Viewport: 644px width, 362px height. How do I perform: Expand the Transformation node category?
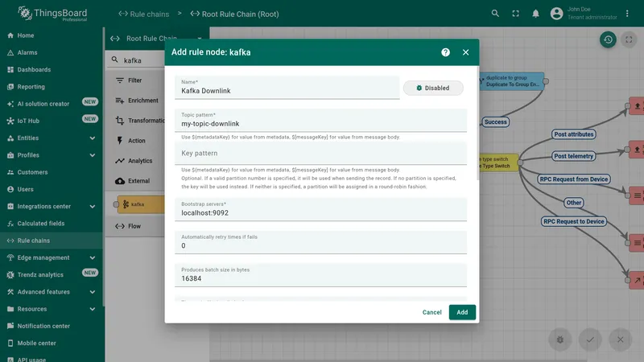click(x=135, y=121)
